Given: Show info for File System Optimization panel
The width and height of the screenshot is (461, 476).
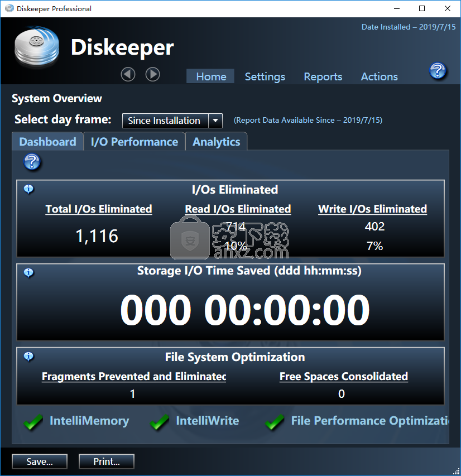Looking at the screenshot, I should tap(28, 357).
